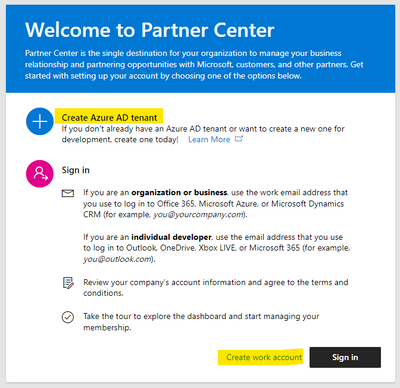Image resolution: width=400 pixels, height=388 pixels.
Task: Click the review document pencil icon
Action: (x=68, y=283)
